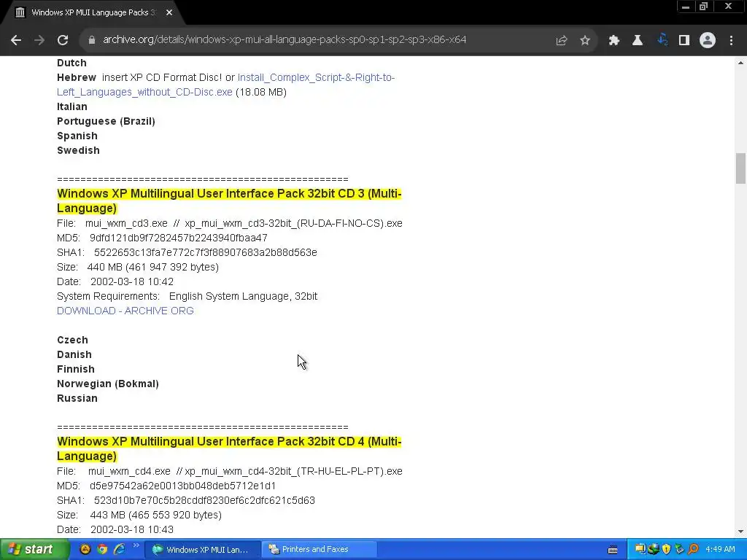Image resolution: width=747 pixels, height=560 pixels.
Task: Toggle the browser side panel
Action: [x=684, y=41]
